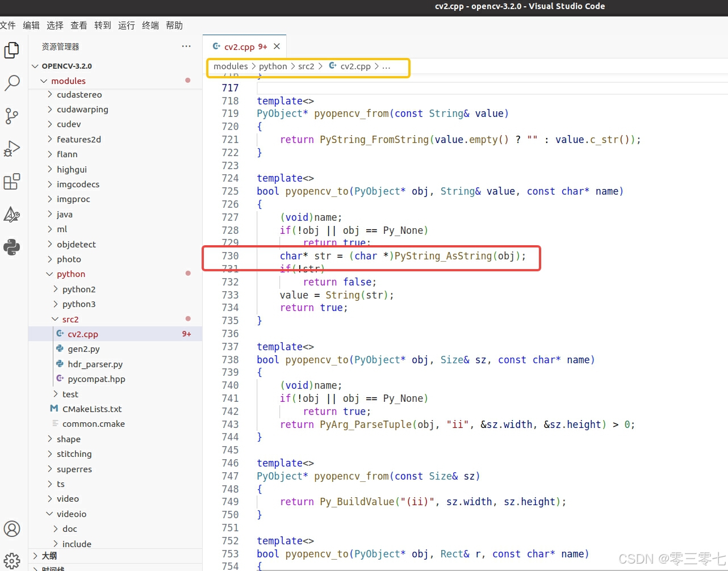Expand the java folder
Viewport: 728px width, 571px height.
pyautogui.click(x=115, y=215)
